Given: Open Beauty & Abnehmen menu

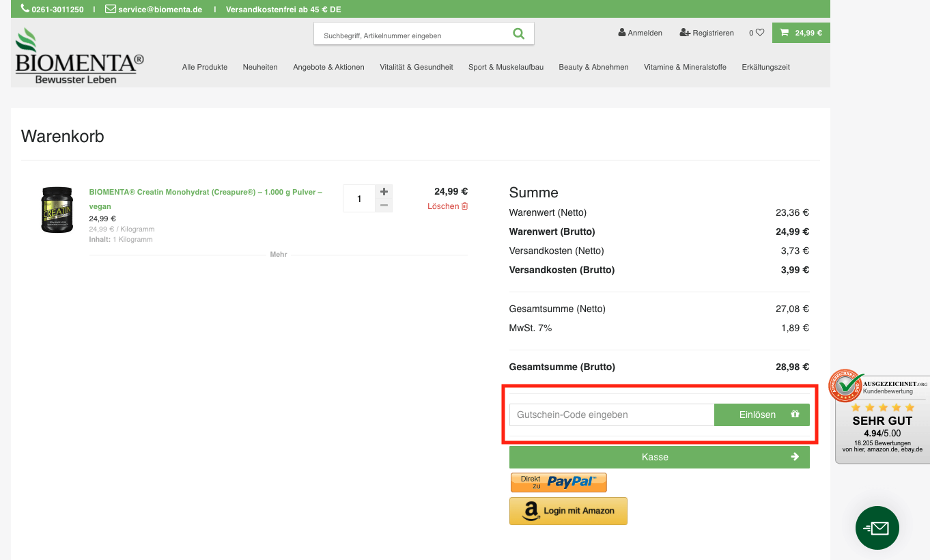Looking at the screenshot, I should pyautogui.click(x=593, y=67).
